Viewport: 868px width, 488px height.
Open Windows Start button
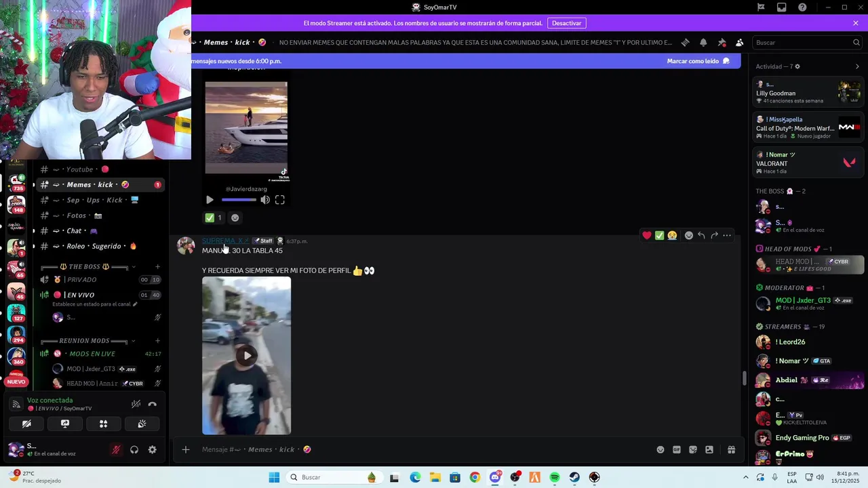tap(274, 477)
